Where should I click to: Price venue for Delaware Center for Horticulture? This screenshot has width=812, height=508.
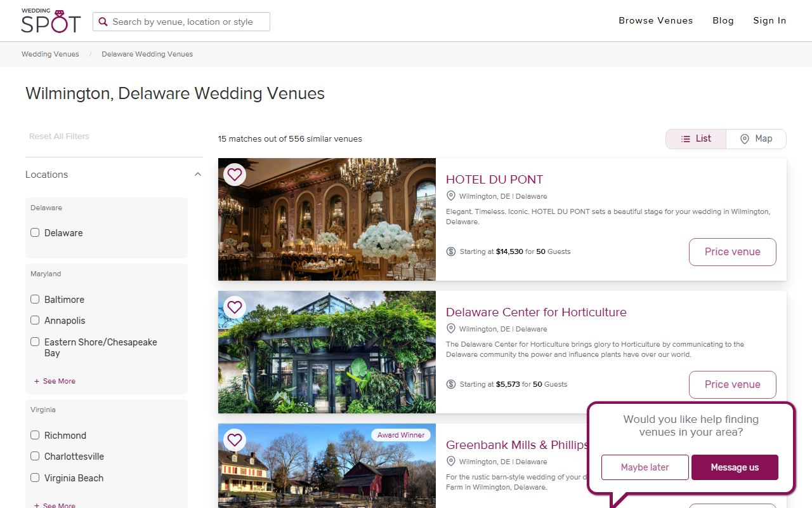(x=733, y=384)
